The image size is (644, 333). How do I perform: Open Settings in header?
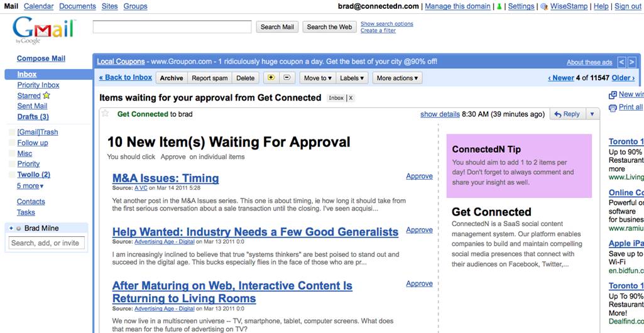click(521, 6)
